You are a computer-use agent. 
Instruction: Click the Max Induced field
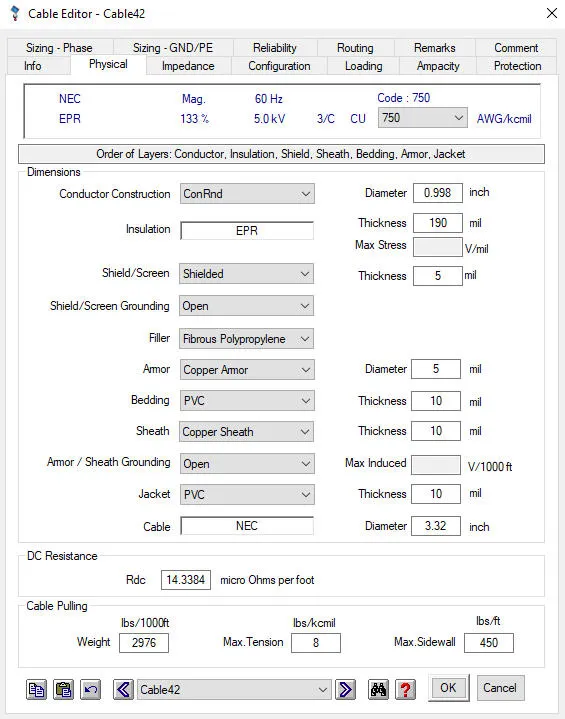(436, 465)
